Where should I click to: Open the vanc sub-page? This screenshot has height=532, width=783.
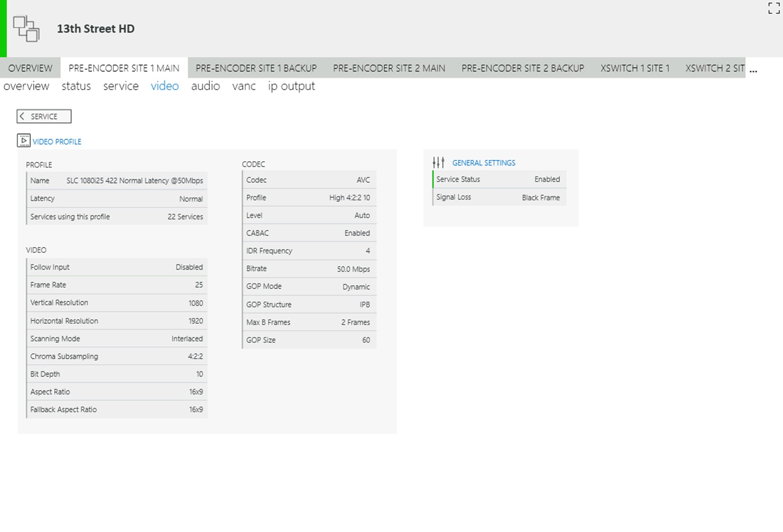(x=244, y=86)
